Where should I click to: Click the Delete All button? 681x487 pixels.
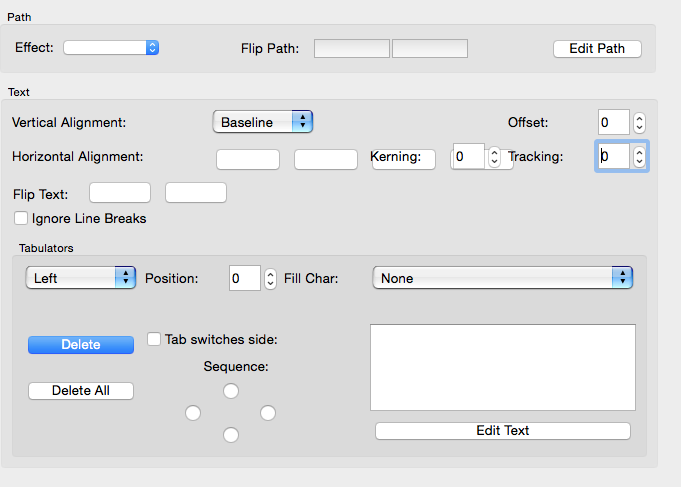pos(81,391)
